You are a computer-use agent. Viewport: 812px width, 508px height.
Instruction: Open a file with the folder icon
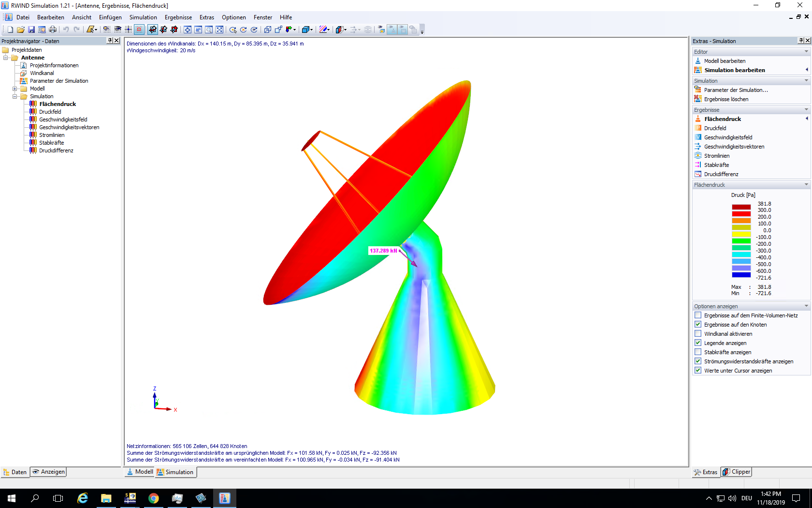(21, 30)
